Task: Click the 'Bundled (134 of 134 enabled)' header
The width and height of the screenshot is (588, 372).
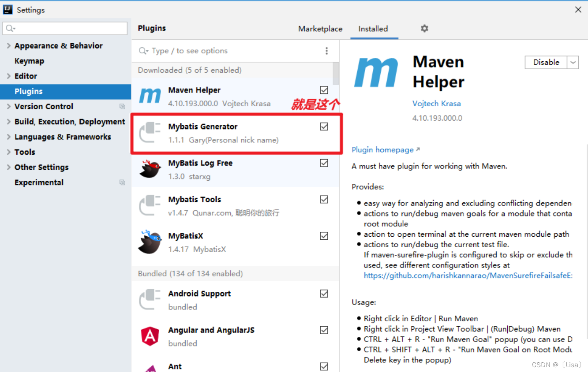Action: click(191, 274)
